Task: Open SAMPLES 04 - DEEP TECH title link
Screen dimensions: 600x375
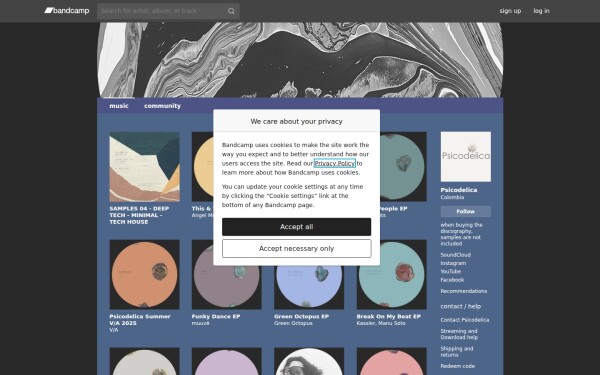Action: 139,215
